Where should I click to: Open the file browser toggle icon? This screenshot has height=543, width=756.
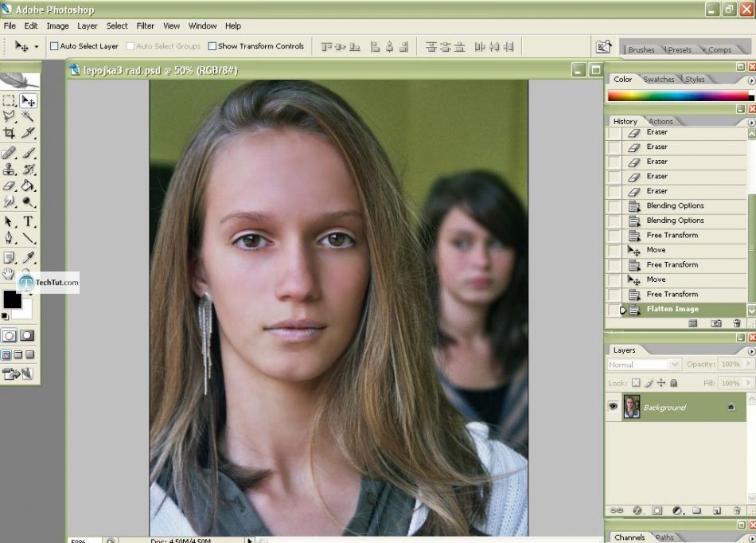(x=604, y=47)
